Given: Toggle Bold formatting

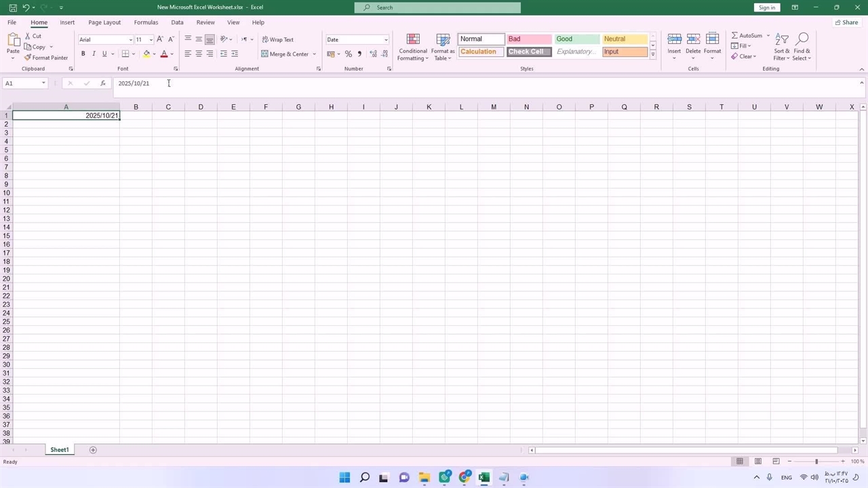Looking at the screenshot, I should click(83, 54).
